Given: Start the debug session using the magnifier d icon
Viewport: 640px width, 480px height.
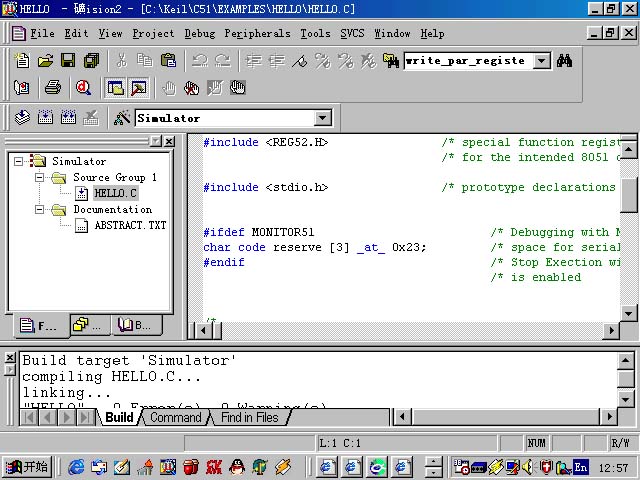Looking at the screenshot, I should (x=83, y=87).
